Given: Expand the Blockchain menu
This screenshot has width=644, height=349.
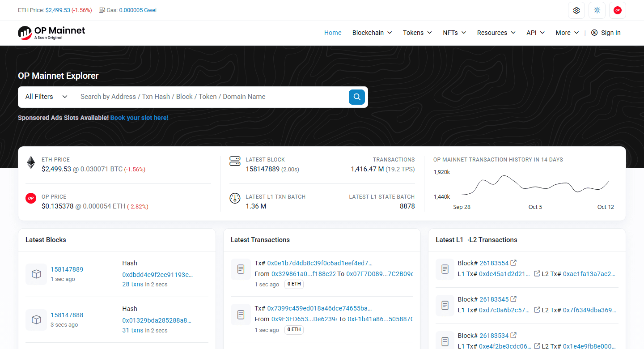Looking at the screenshot, I should 372,33.
